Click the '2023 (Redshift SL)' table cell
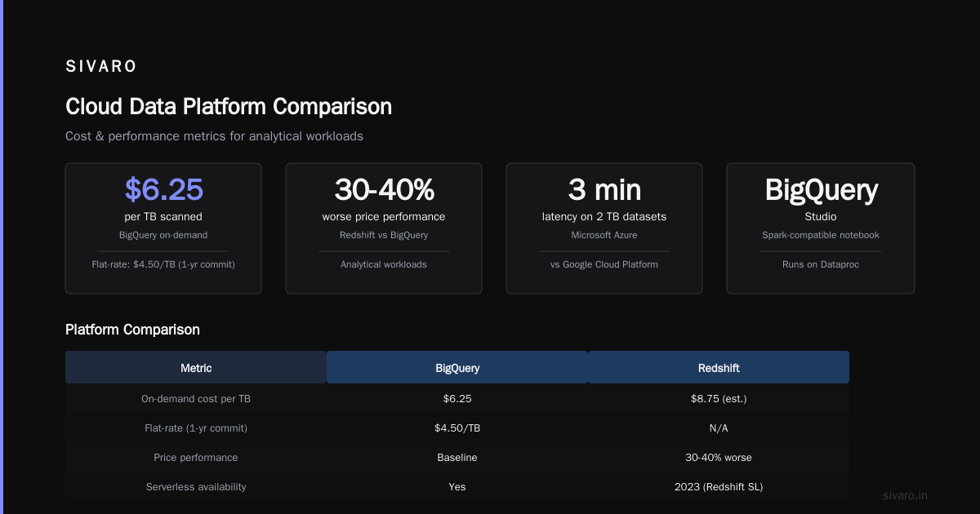Image resolution: width=980 pixels, height=514 pixels. click(x=719, y=487)
